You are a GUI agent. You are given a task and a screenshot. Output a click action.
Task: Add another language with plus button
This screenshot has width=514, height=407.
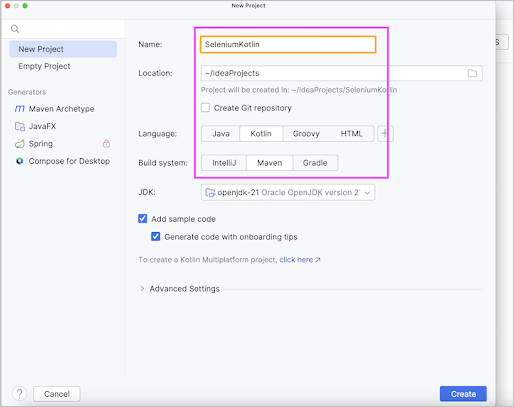385,134
